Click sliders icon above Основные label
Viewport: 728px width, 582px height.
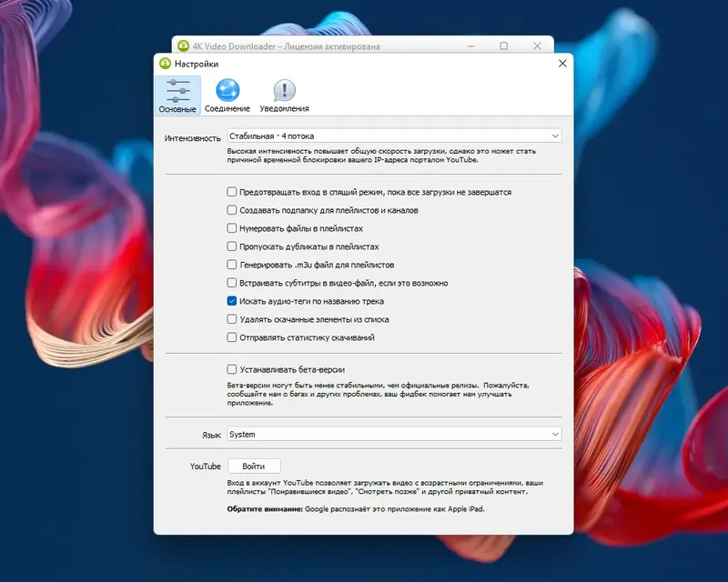tap(179, 91)
